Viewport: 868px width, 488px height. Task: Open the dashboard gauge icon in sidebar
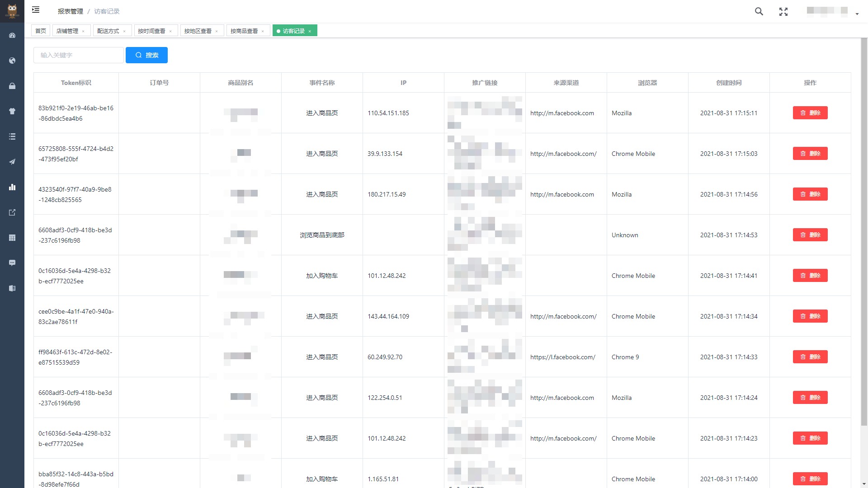coord(12,35)
